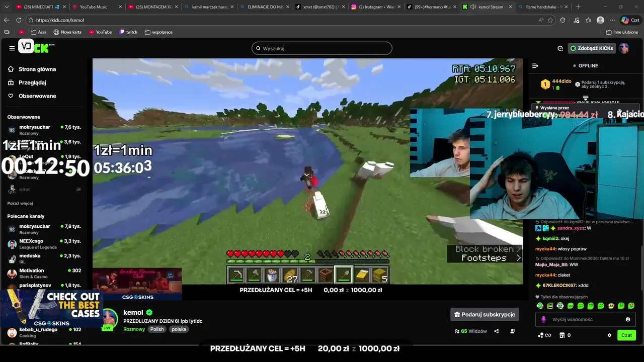This screenshot has height=362, width=644.
Task: Open the browser three-dot menu
Action: (612, 20)
